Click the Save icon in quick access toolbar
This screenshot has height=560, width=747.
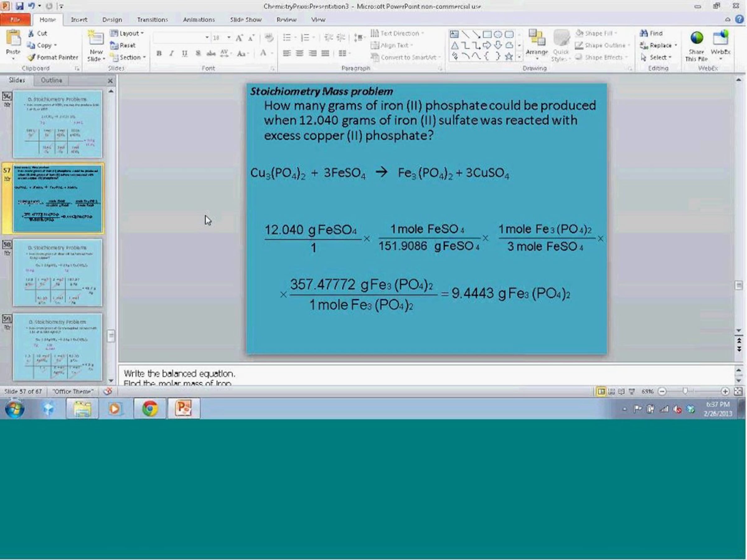(x=19, y=6)
